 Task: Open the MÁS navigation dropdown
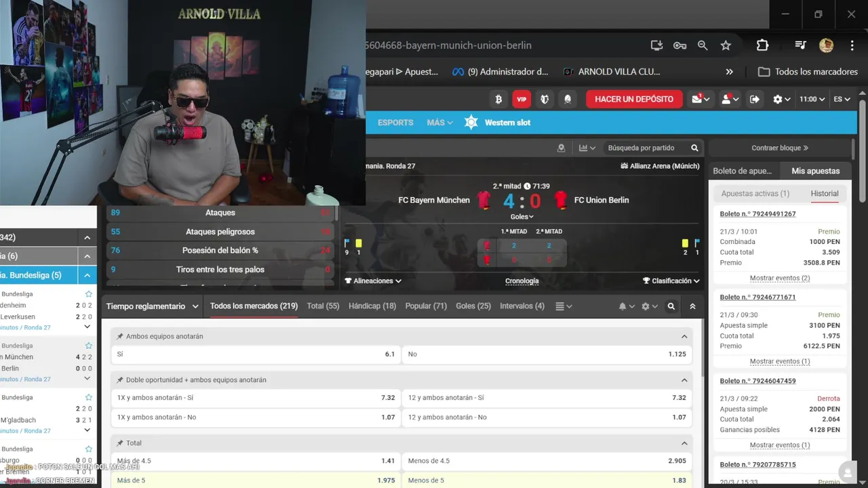(439, 123)
